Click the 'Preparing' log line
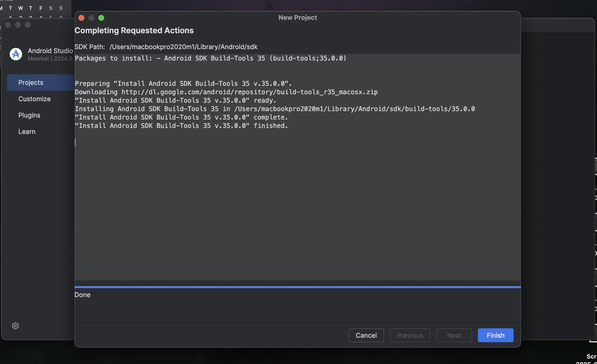The image size is (597, 364). coord(183,84)
